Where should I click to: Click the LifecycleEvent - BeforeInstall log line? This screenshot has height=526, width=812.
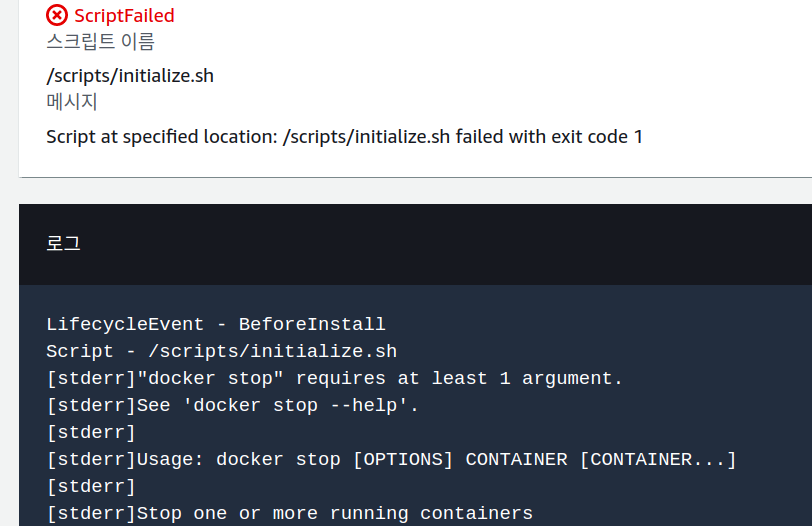tap(215, 324)
